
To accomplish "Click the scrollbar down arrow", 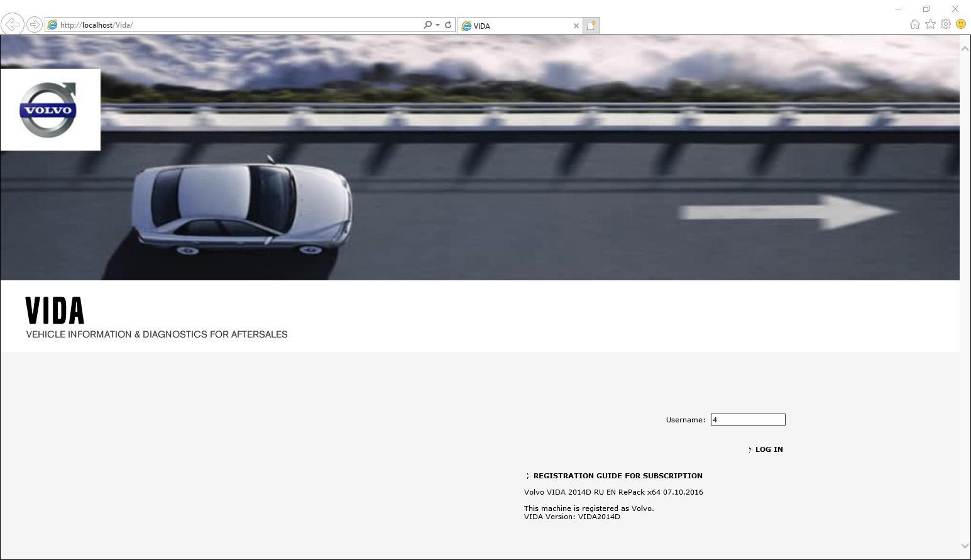I will click(x=965, y=546).
